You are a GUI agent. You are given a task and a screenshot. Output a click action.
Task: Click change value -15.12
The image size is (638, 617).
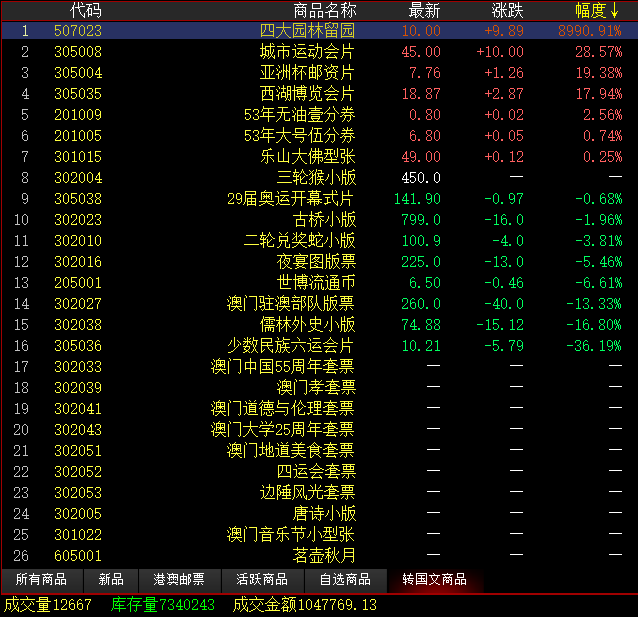(x=500, y=325)
